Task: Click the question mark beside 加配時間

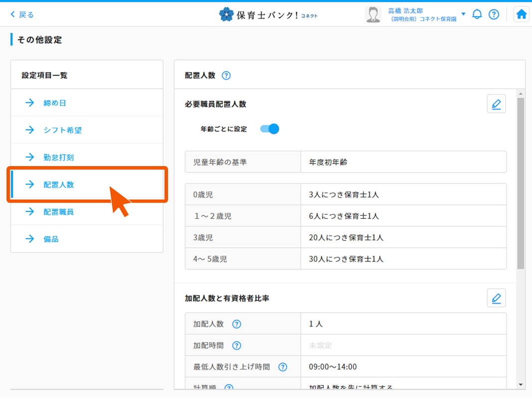Action: pos(237,345)
